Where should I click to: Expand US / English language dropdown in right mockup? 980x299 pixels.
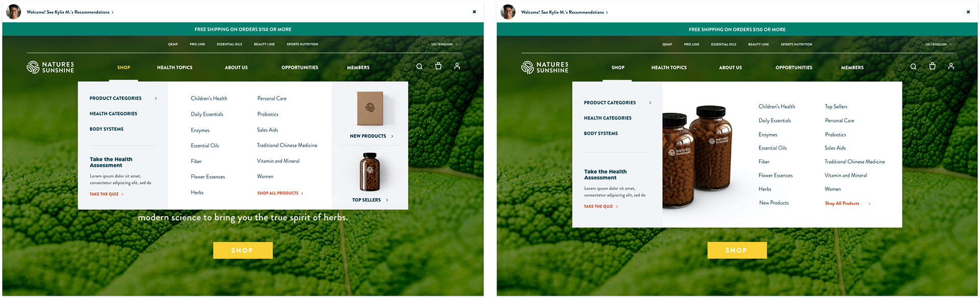pos(938,44)
